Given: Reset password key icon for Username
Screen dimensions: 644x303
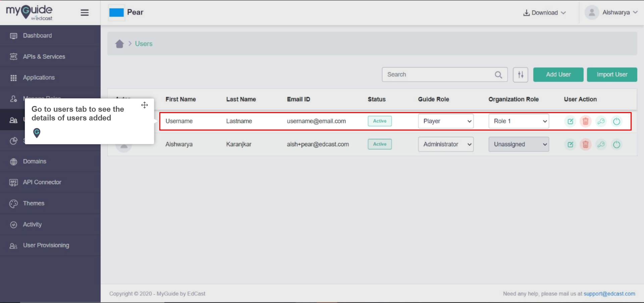Looking at the screenshot, I should pyautogui.click(x=601, y=121).
